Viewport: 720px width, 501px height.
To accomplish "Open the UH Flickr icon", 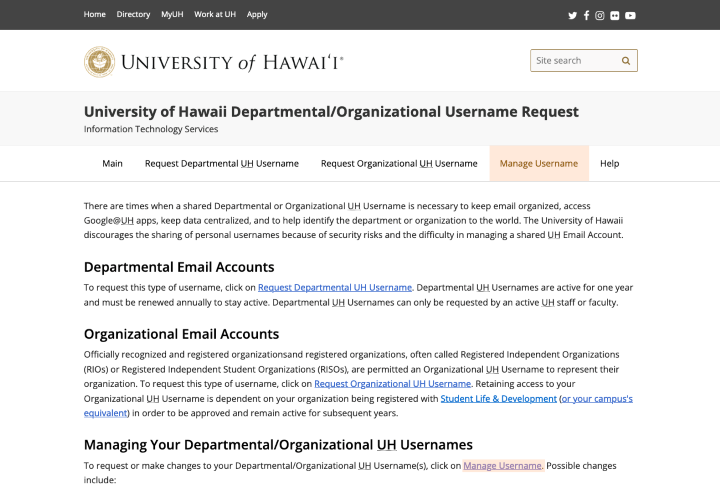I will click(615, 16).
